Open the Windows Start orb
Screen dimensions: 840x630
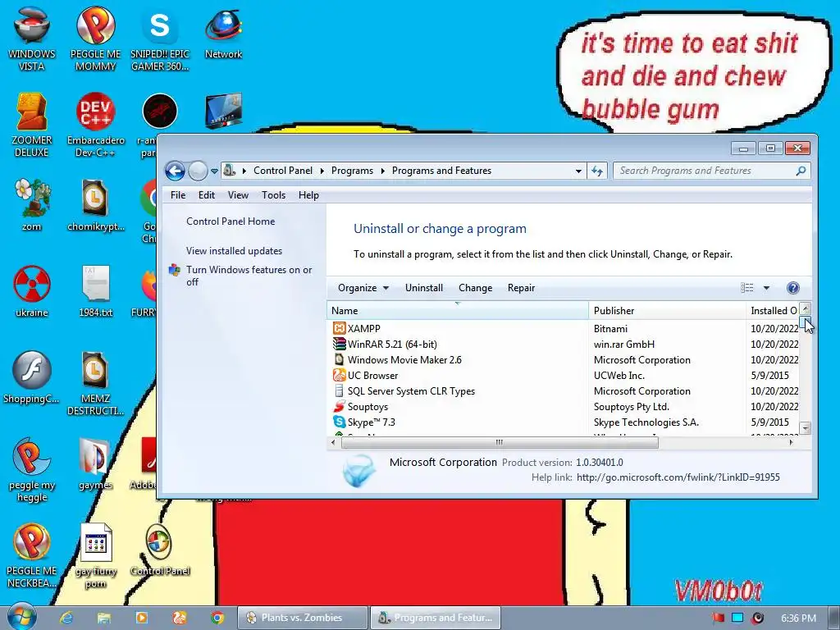(22, 617)
